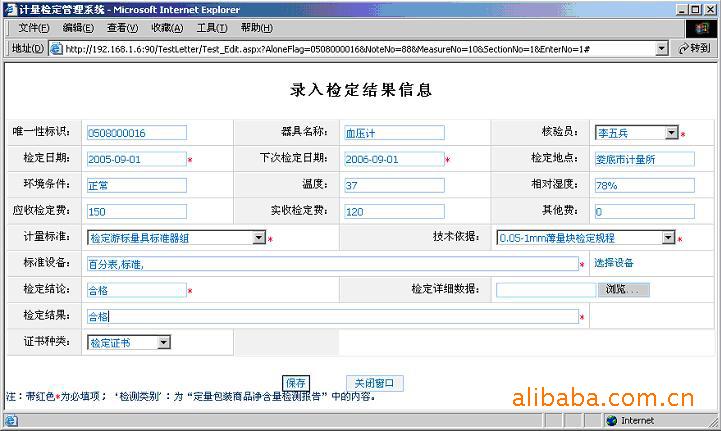This screenshot has width=721, height=431.
Task: Expand the 计量标准 dropdown list
Action: point(258,238)
